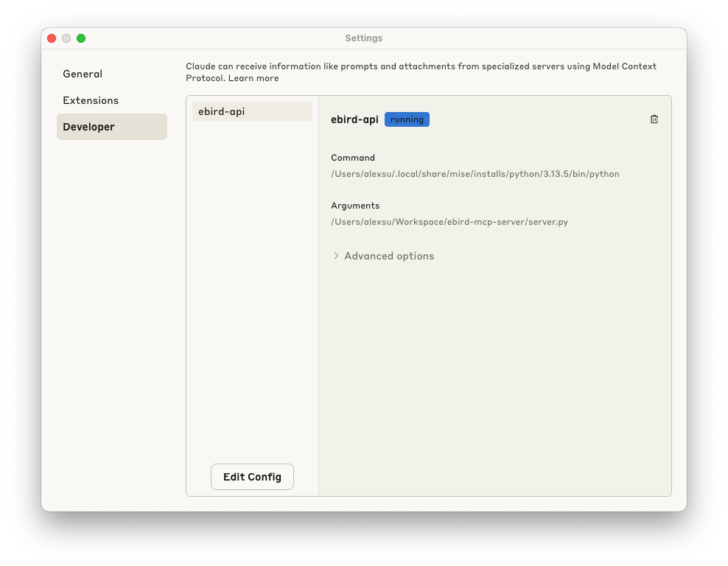This screenshot has height=566, width=728.
Task: Open the General settings section
Action: [x=83, y=74]
